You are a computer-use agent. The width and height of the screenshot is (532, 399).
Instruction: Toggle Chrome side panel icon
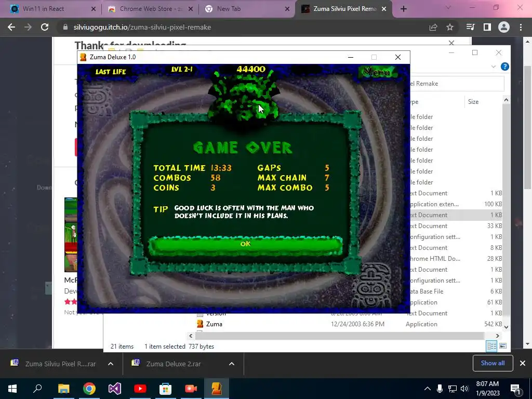point(487,27)
